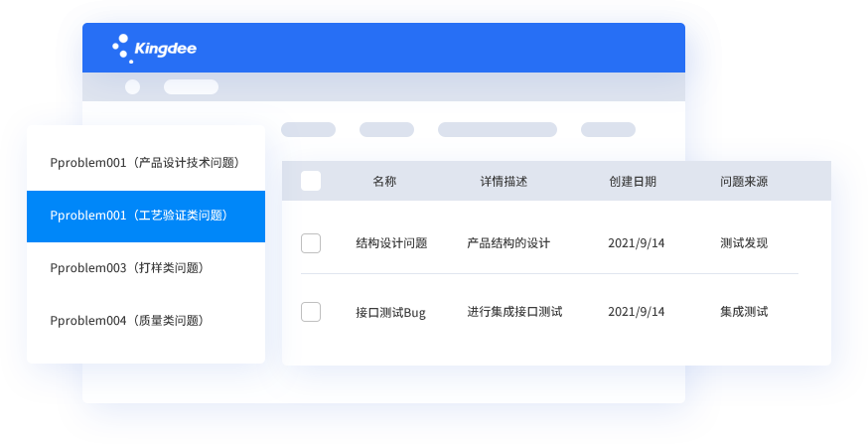Click the 详情描述 column header
The image size is (868, 444).
click(x=504, y=182)
